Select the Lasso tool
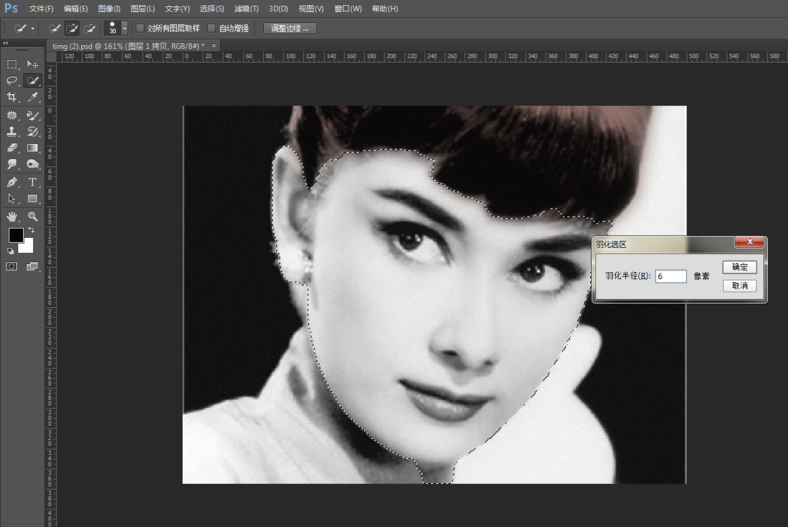 click(x=12, y=80)
